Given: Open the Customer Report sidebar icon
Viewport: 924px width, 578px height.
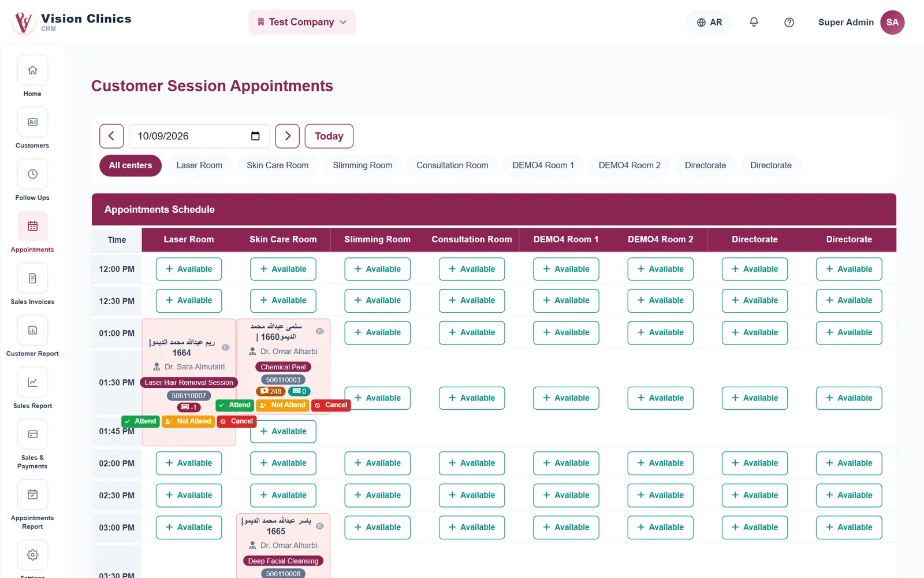Looking at the screenshot, I should pyautogui.click(x=32, y=331).
